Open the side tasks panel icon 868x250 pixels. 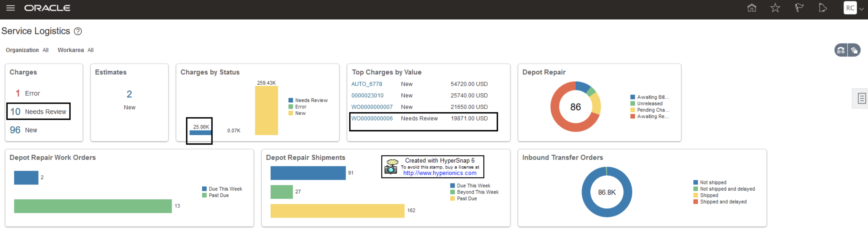click(x=862, y=99)
